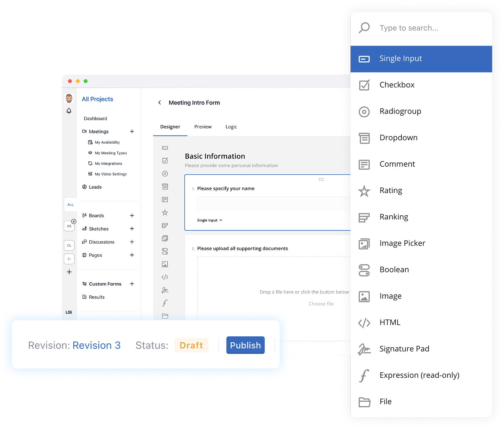The image size is (504, 429).
Task: Click the name answer input field
Action: [274, 204]
